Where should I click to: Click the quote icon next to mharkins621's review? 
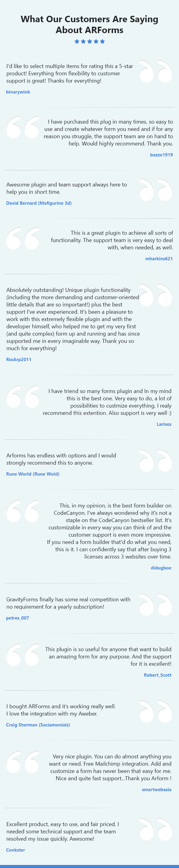(23, 238)
